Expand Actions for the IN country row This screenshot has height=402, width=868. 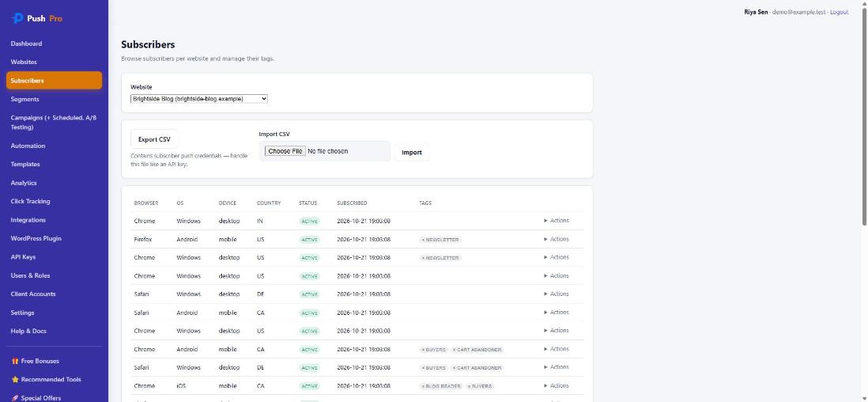pos(556,221)
